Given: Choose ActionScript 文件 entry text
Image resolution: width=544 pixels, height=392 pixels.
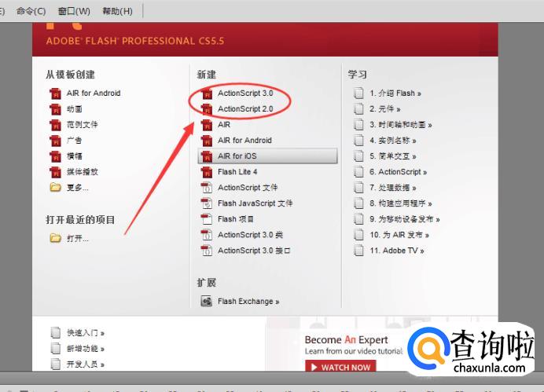Looking at the screenshot, I should tap(248, 188).
